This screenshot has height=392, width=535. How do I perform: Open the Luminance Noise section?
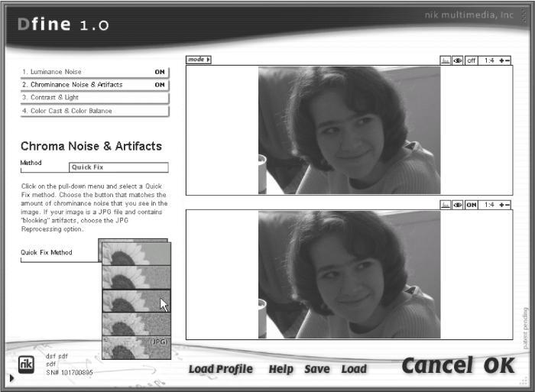95,72
